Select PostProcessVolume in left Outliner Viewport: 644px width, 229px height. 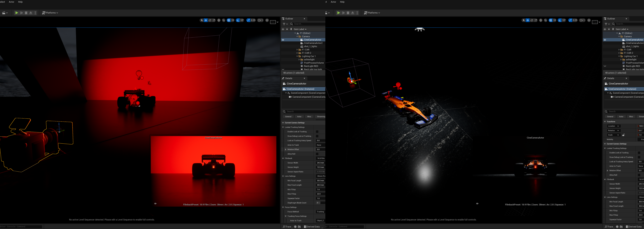point(314,63)
